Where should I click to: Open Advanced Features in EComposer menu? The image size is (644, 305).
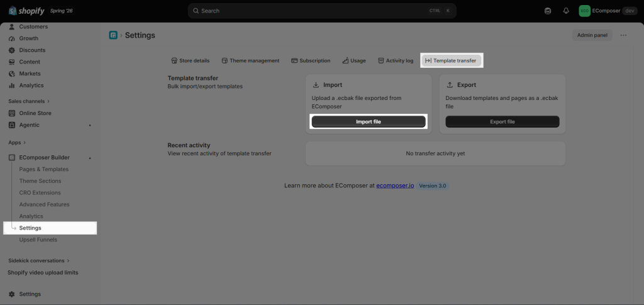coord(45,204)
